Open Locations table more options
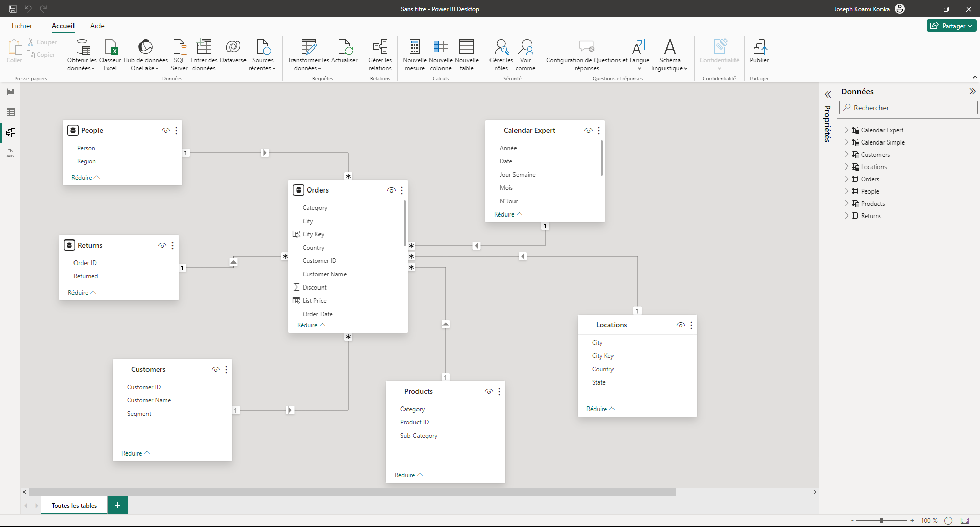980x527 pixels. pyautogui.click(x=691, y=325)
